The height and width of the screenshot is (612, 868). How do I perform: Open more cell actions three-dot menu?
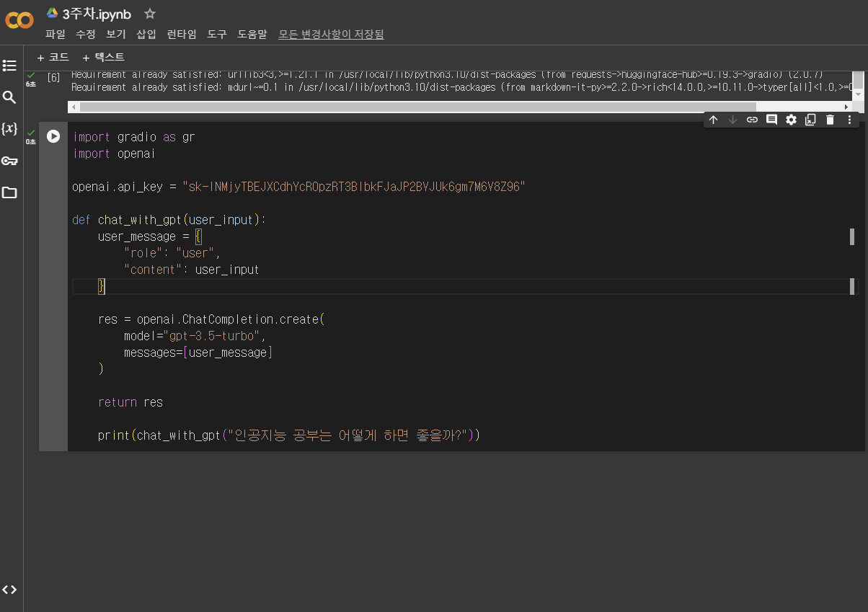849,120
